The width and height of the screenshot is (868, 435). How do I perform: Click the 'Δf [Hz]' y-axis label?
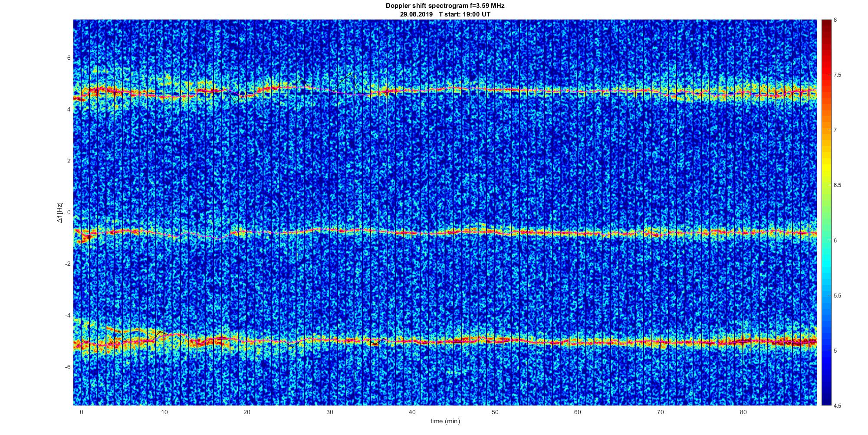pyautogui.click(x=60, y=213)
